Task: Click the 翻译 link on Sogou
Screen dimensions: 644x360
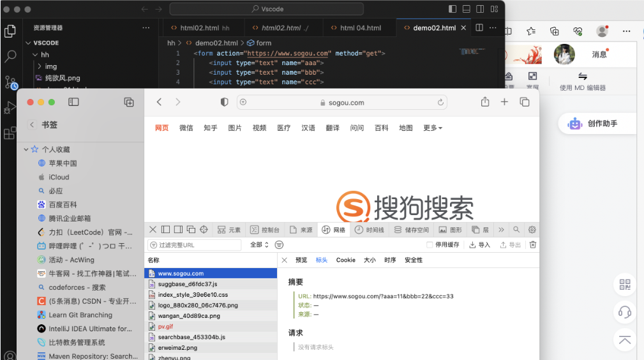Action: 333,128
